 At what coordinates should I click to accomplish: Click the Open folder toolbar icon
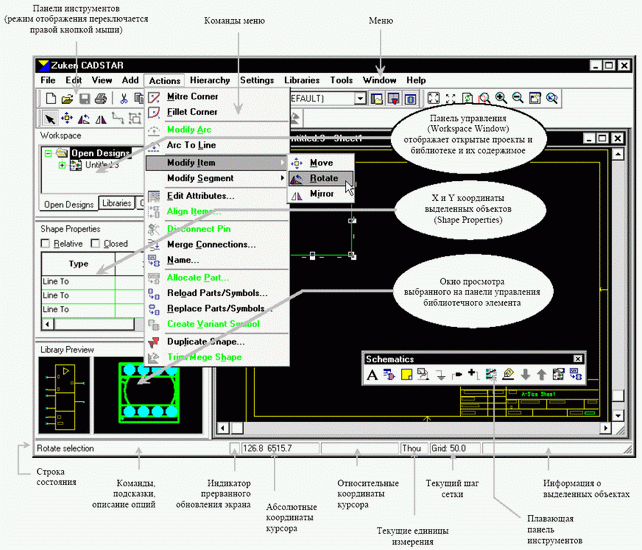point(67,99)
